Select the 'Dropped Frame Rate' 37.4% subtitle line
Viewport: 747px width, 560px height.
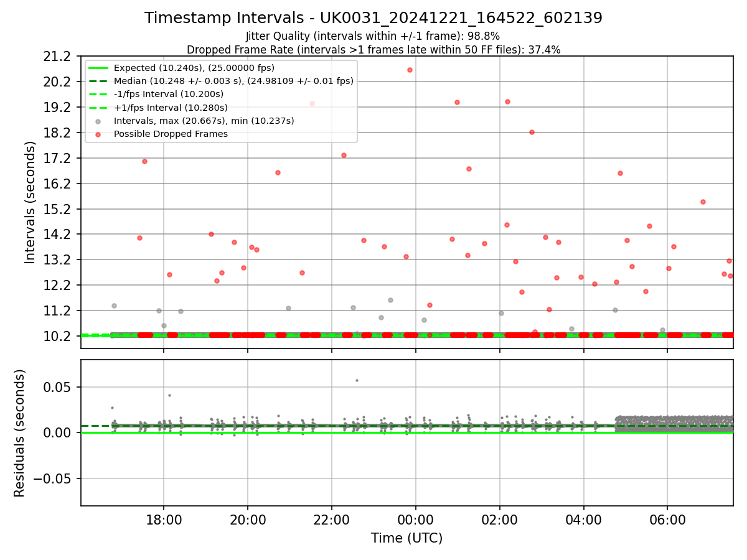pyautogui.click(x=374, y=50)
